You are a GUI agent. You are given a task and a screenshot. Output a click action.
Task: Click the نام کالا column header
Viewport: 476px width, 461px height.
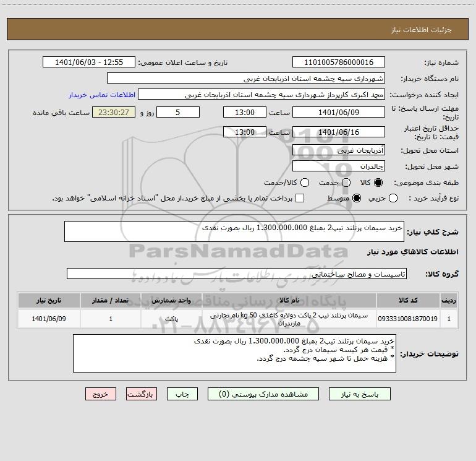[x=289, y=300]
